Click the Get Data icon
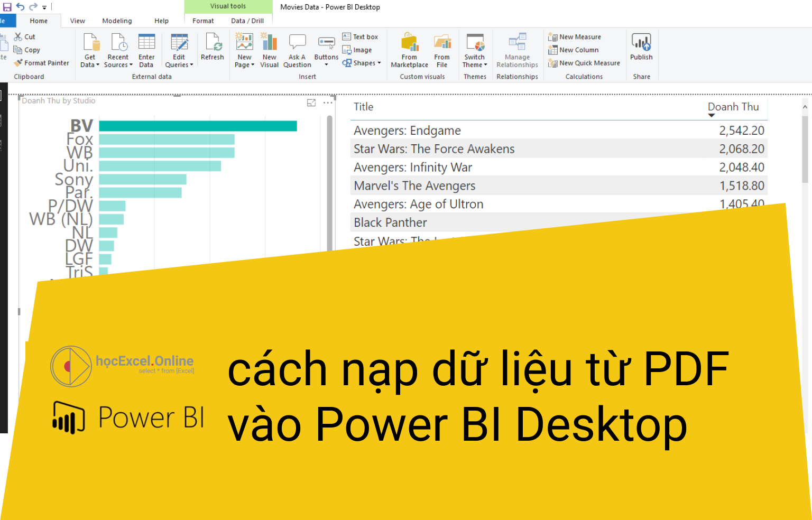 point(91,42)
